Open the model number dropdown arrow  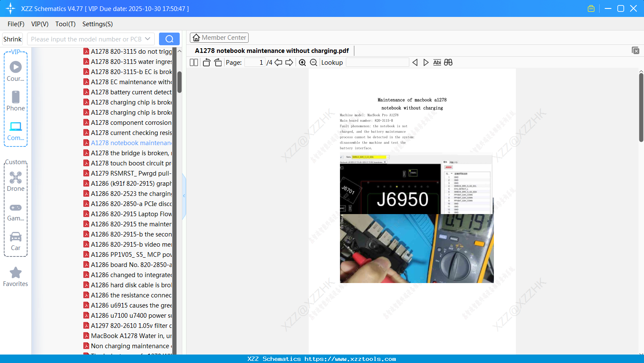148,39
